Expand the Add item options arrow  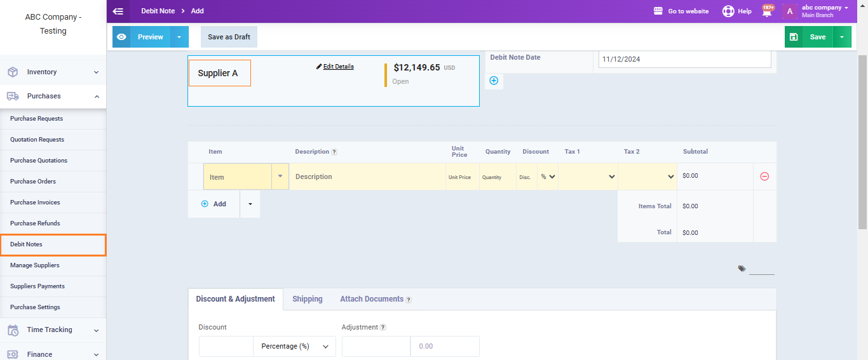(250, 204)
